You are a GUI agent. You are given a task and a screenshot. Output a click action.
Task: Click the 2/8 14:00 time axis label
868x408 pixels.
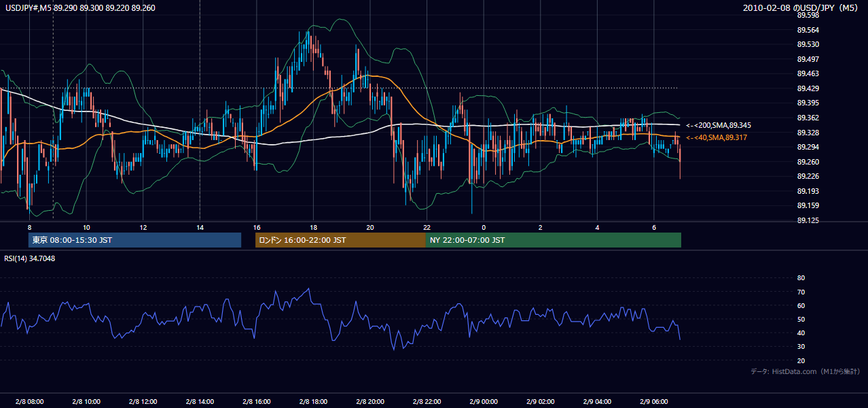[200, 401]
